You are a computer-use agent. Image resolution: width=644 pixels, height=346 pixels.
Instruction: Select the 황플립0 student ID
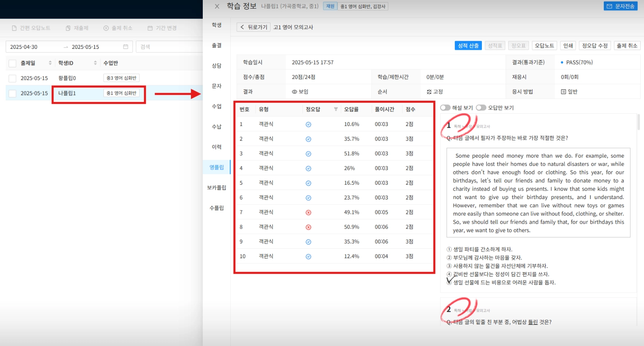(x=67, y=78)
